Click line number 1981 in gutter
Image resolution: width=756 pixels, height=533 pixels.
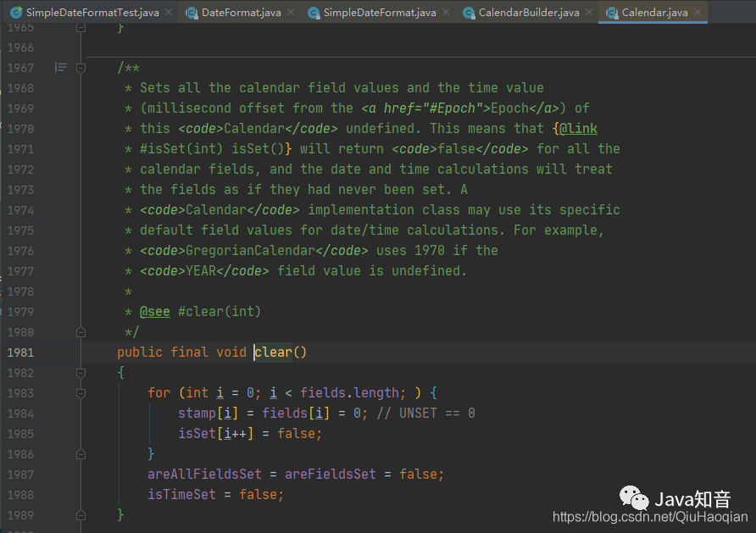point(20,353)
